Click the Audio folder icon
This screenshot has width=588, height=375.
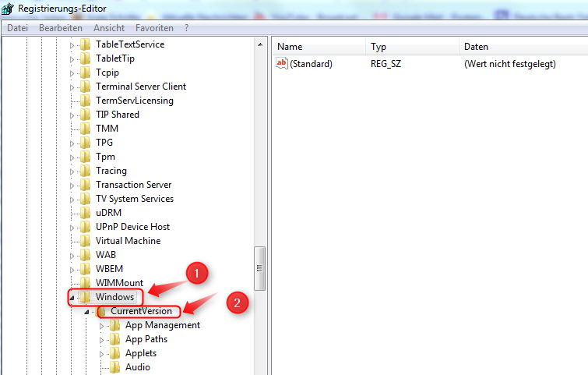pos(114,367)
